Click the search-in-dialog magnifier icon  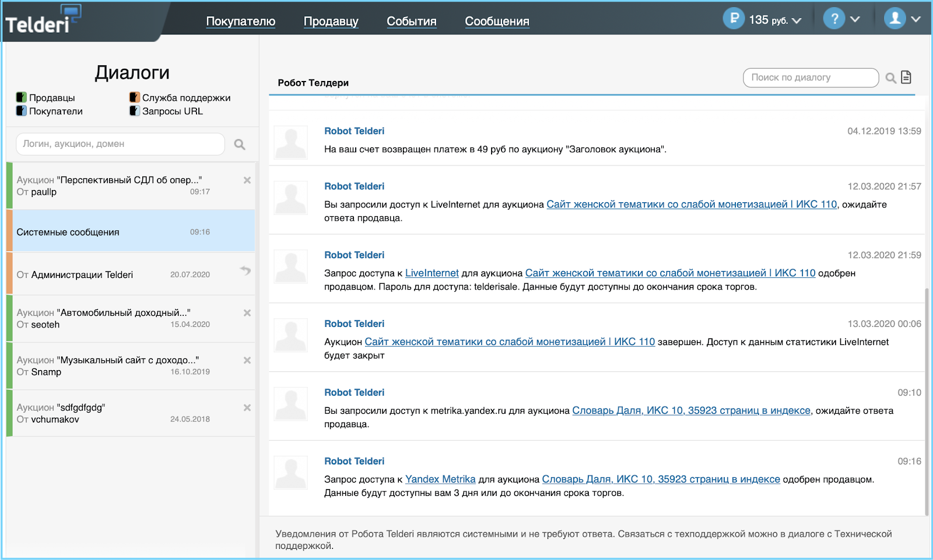pos(890,78)
